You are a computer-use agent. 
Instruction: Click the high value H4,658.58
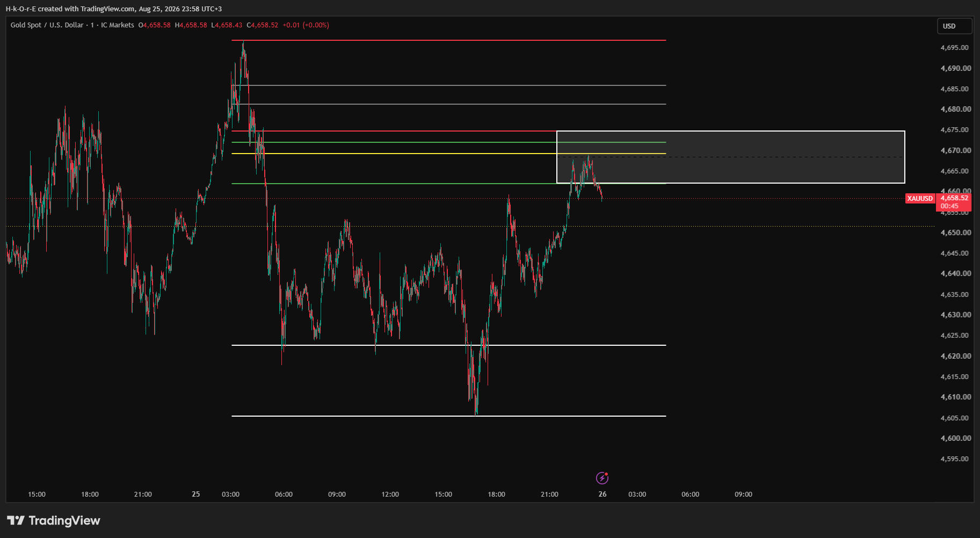(x=191, y=25)
